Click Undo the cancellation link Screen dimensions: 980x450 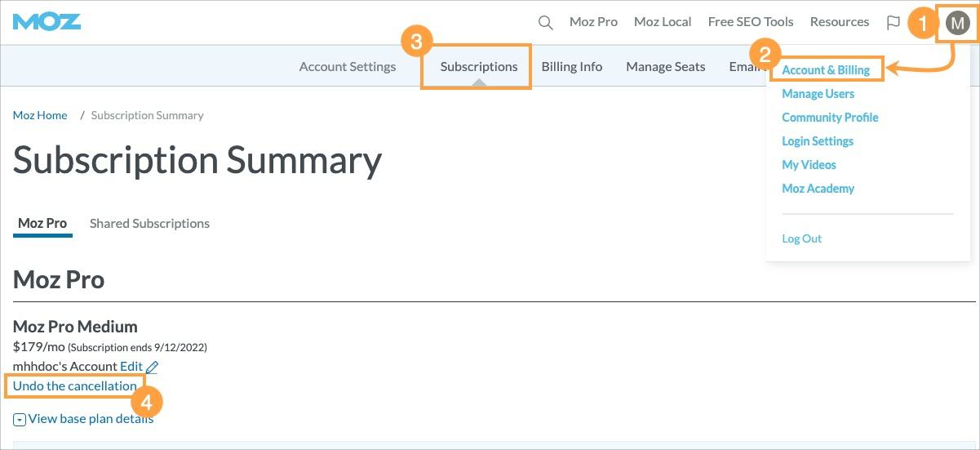[75, 385]
